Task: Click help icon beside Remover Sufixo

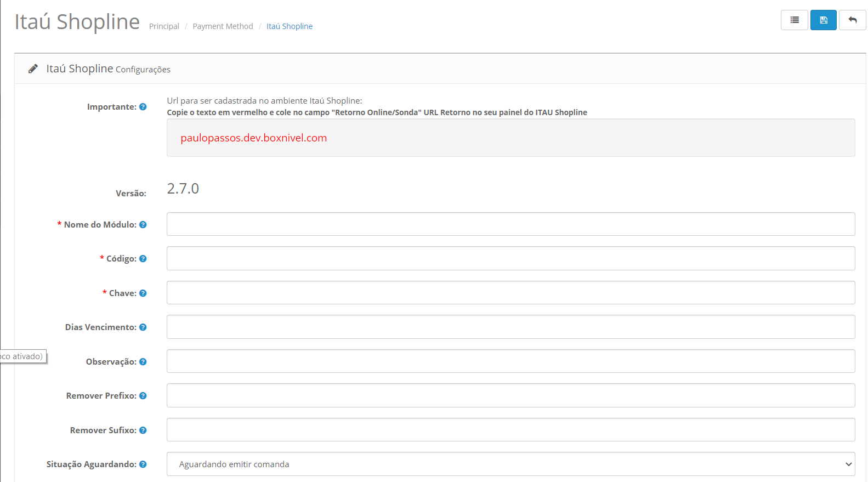Action: pos(143,430)
